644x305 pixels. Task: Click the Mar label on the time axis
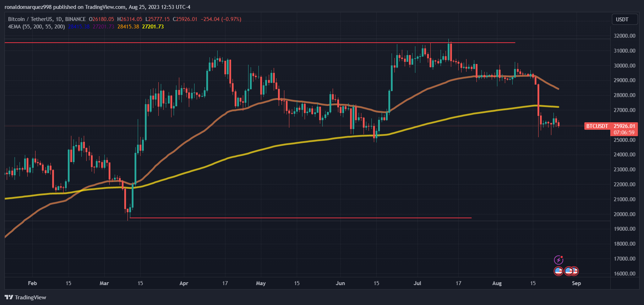tap(104, 283)
